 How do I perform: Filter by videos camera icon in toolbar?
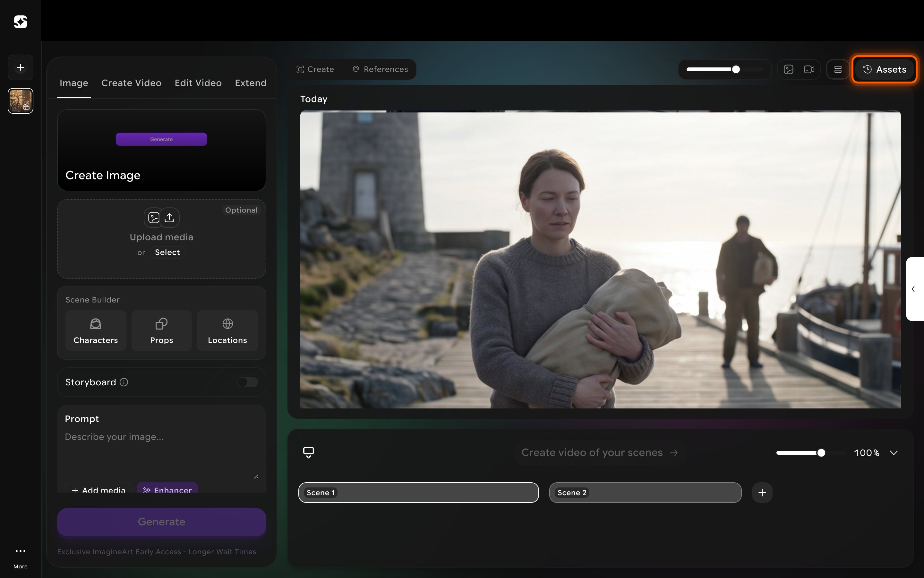[x=809, y=69]
